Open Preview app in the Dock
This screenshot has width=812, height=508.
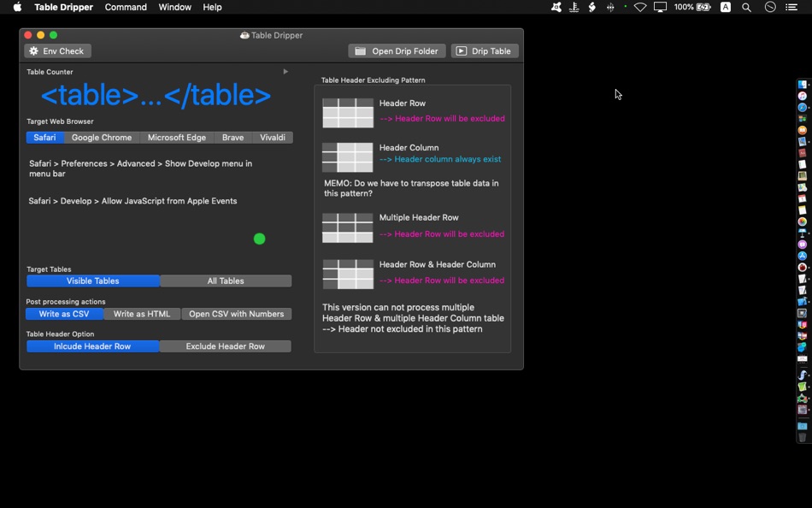click(802, 141)
